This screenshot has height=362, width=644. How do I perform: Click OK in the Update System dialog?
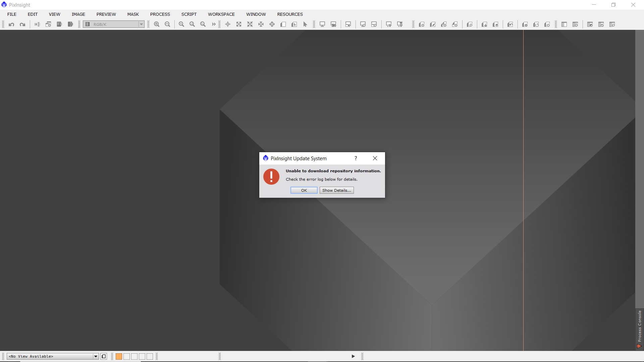point(304,190)
